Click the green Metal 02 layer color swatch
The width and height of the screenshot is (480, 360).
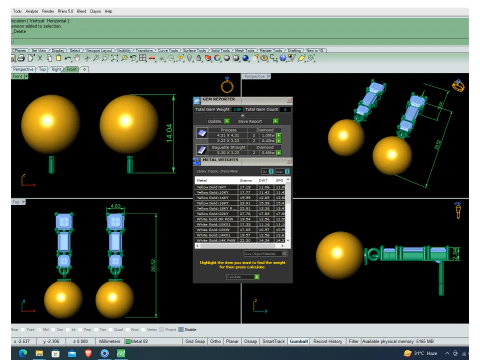coord(128,341)
